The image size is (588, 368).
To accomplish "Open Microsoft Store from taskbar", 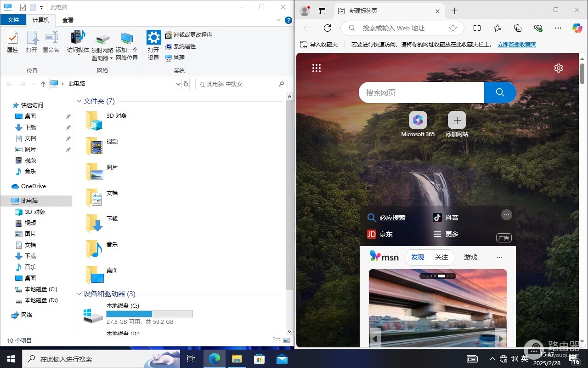I will [259, 359].
